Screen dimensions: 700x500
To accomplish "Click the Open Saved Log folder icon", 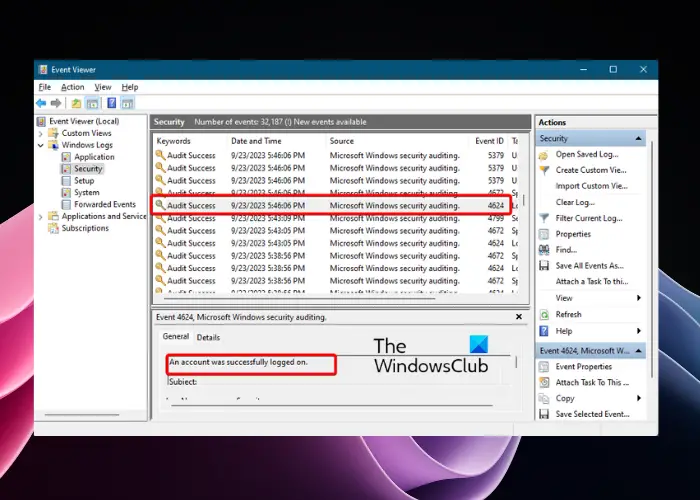I will pyautogui.click(x=544, y=155).
